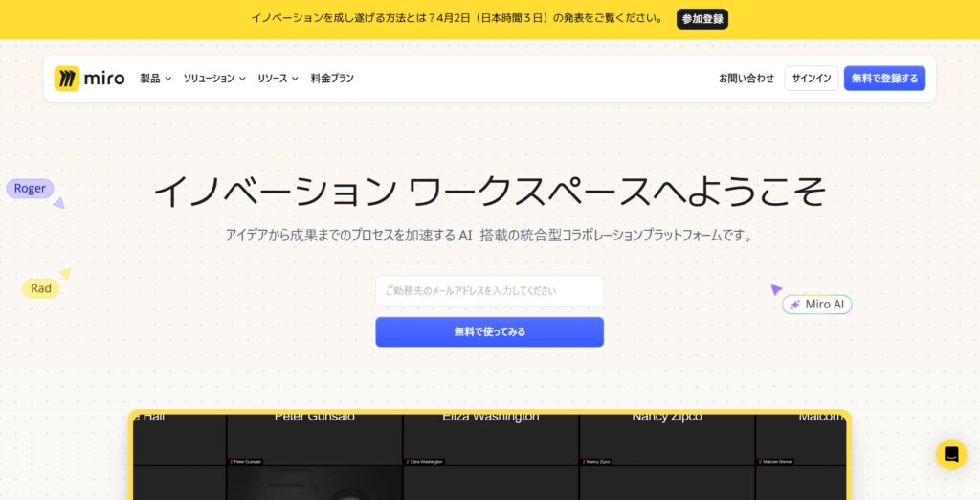Focus the work email address input field
The width and height of the screenshot is (980, 500).
pos(489,290)
